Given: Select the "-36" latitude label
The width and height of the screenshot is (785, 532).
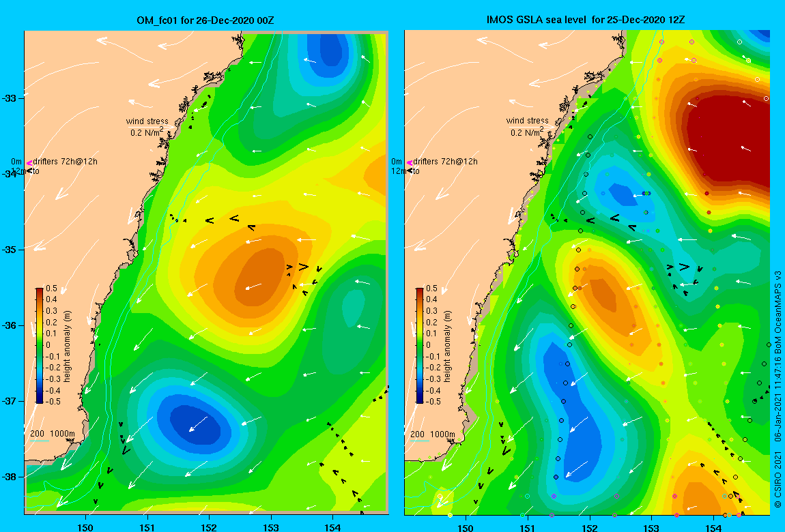Looking at the screenshot, I should (10, 325).
